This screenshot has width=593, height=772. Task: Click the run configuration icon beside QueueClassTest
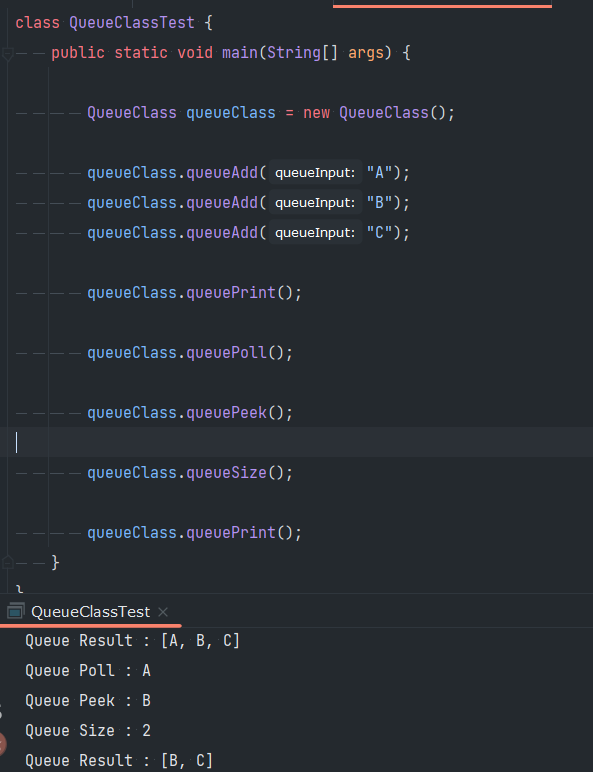[15, 611]
